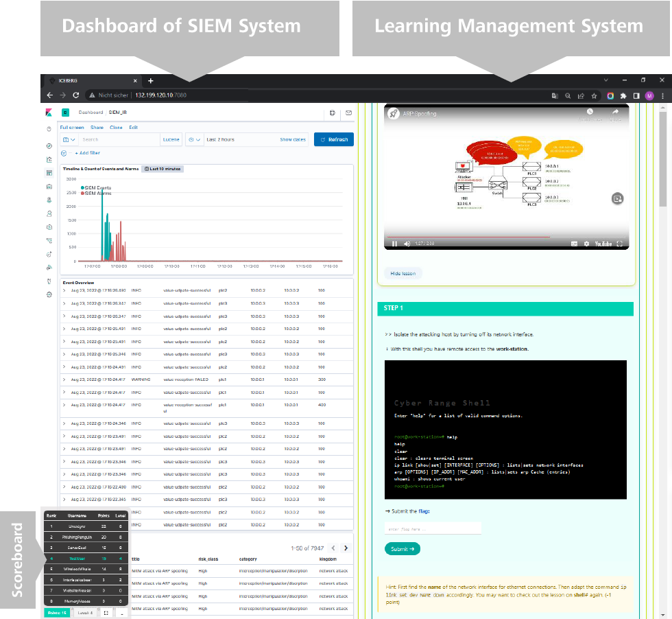The height and width of the screenshot is (619, 672).
Task: Submit the flag with the Submit button
Action: tap(403, 549)
